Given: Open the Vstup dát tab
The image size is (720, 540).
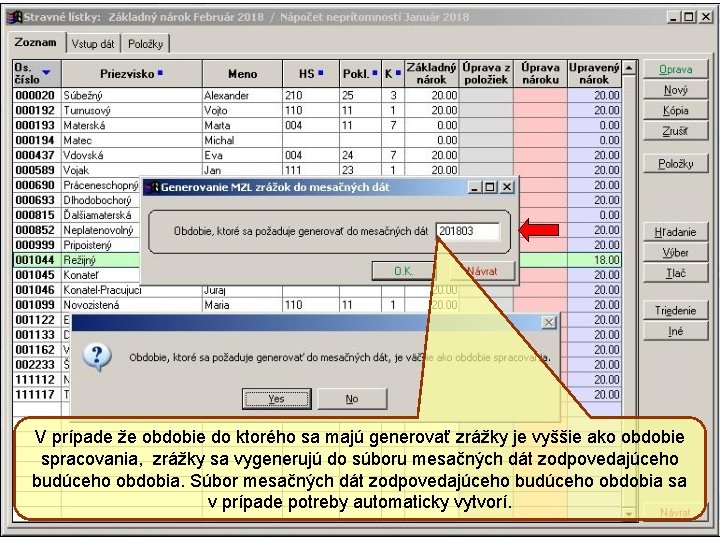Looking at the screenshot, I should (93, 44).
